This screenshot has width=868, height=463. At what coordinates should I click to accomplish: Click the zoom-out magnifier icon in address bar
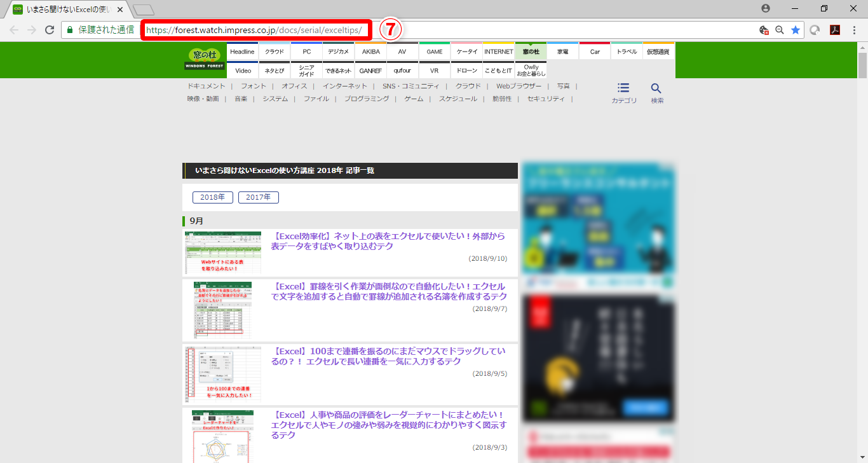tap(780, 30)
